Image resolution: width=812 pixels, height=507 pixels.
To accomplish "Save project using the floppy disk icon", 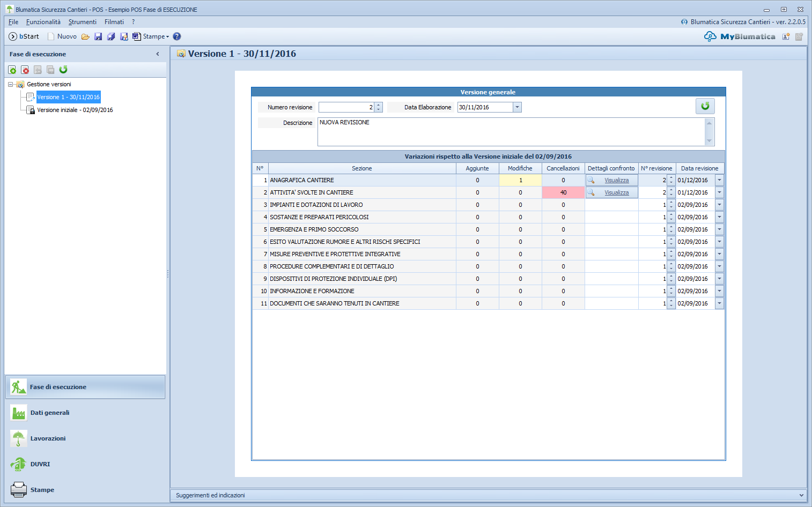I will tap(98, 36).
